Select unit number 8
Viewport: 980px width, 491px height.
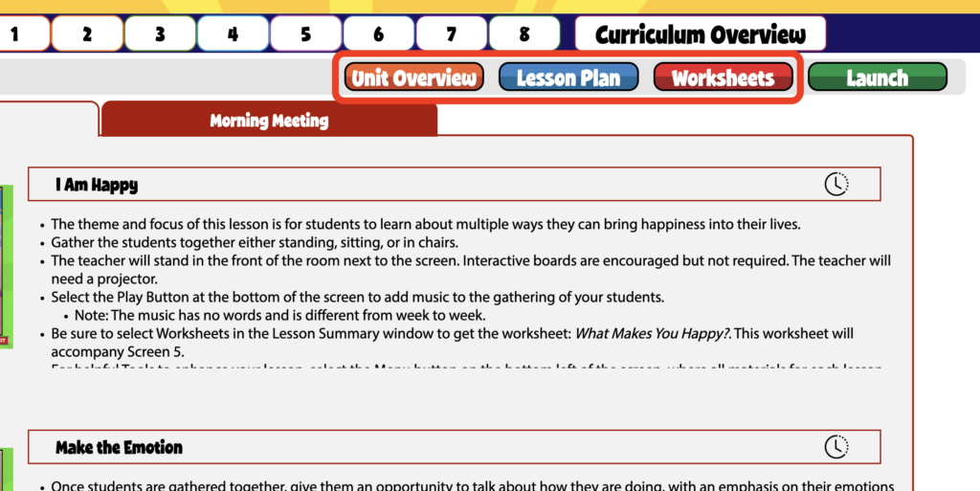(524, 33)
